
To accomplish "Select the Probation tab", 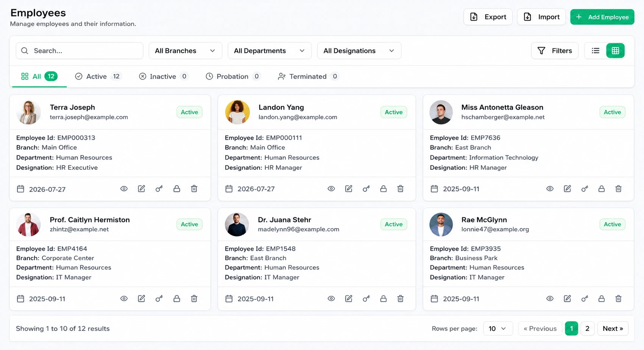I will pos(233,77).
